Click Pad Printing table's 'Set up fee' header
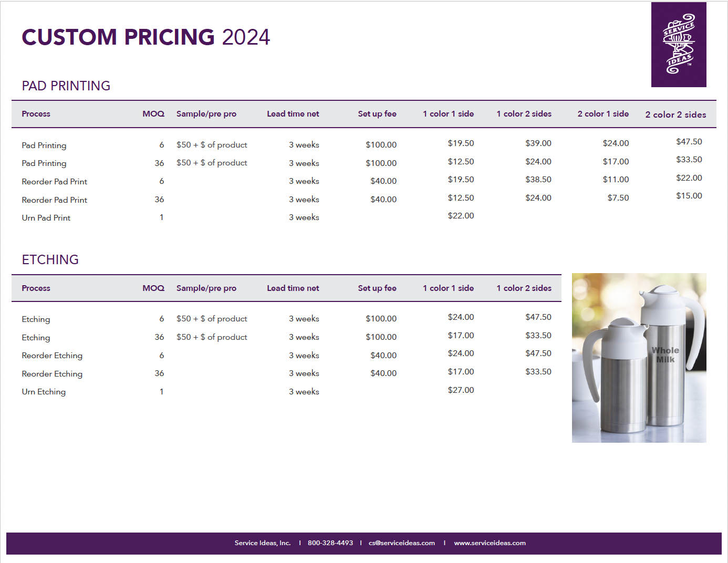The image size is (728, 563). coord(377,114)
